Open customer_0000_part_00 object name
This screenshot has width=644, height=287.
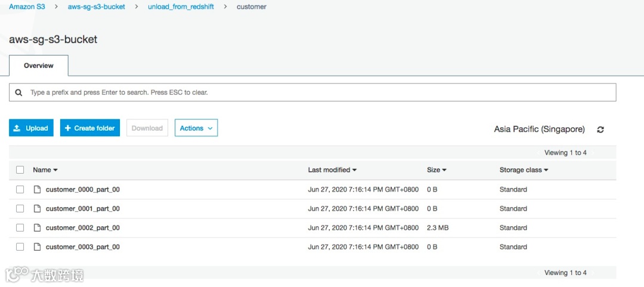[82, 190]
